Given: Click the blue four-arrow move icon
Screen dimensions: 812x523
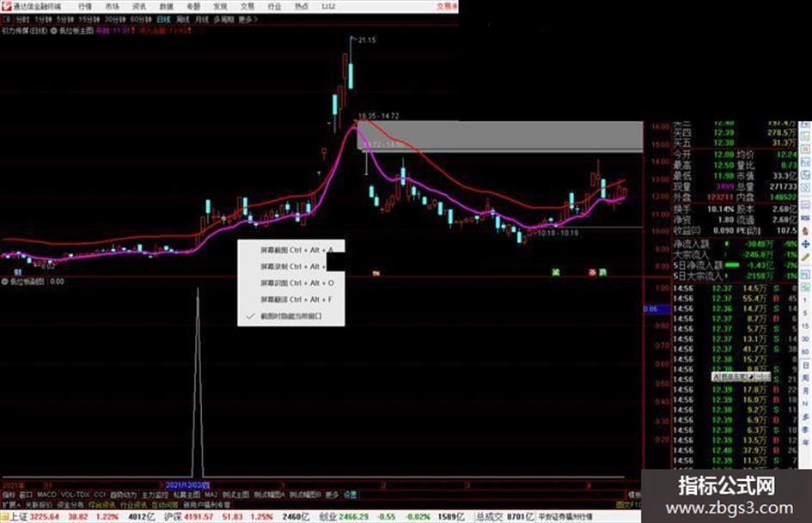Looking at the screenshot, I should point(805,244).
